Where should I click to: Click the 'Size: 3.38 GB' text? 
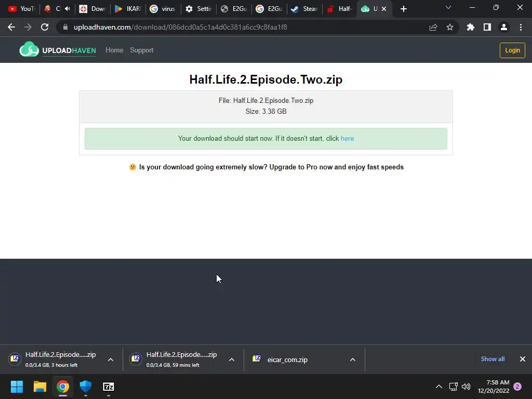tap(266, 111)
